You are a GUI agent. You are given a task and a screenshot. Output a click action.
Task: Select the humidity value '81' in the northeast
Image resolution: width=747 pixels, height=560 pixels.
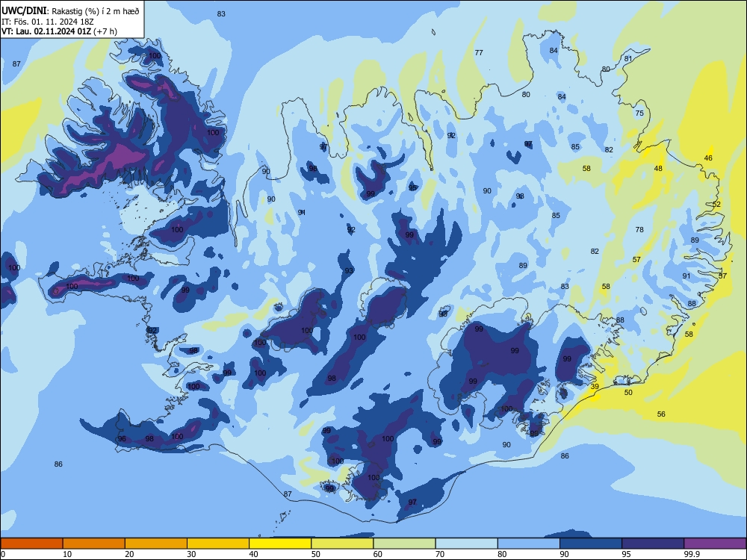click(628, 59)
